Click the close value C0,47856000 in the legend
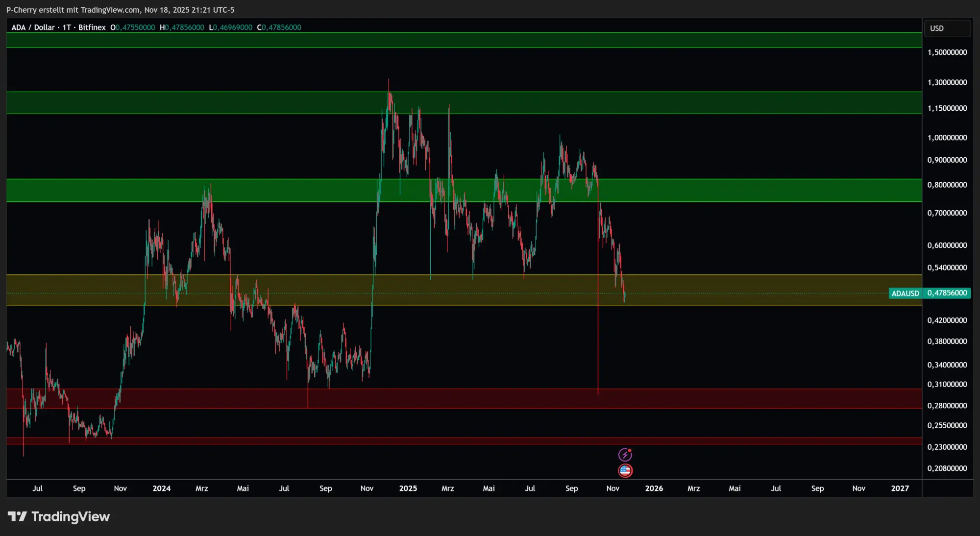Screen dimensions: 980x536 click(x=279, y=27)
